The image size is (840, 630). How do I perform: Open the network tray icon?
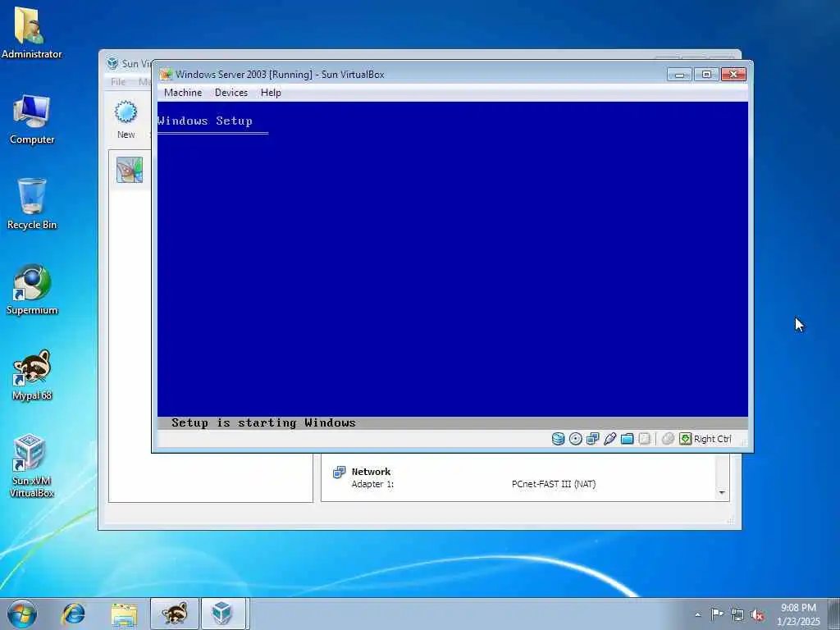[x=737, y=614]
